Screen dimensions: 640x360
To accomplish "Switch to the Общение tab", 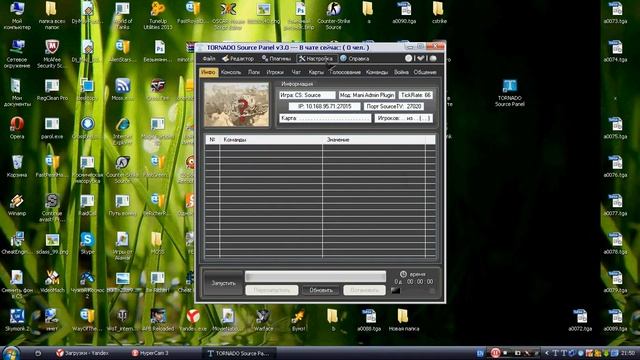I will tap(425, 72).
